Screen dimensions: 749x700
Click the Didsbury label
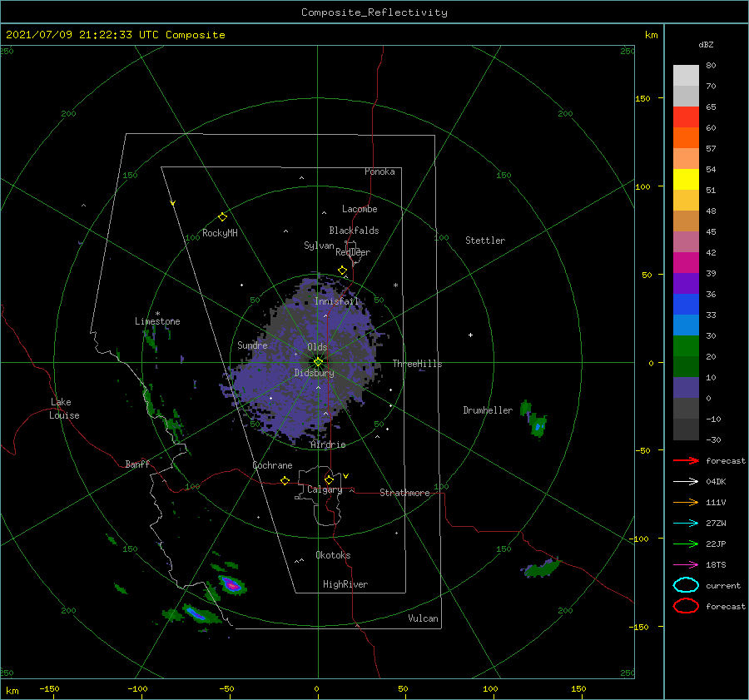(x=315, y=373)
